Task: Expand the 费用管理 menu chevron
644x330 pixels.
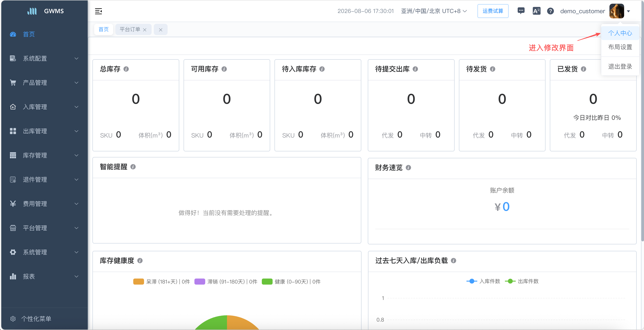Action: [x=76, y=203]
